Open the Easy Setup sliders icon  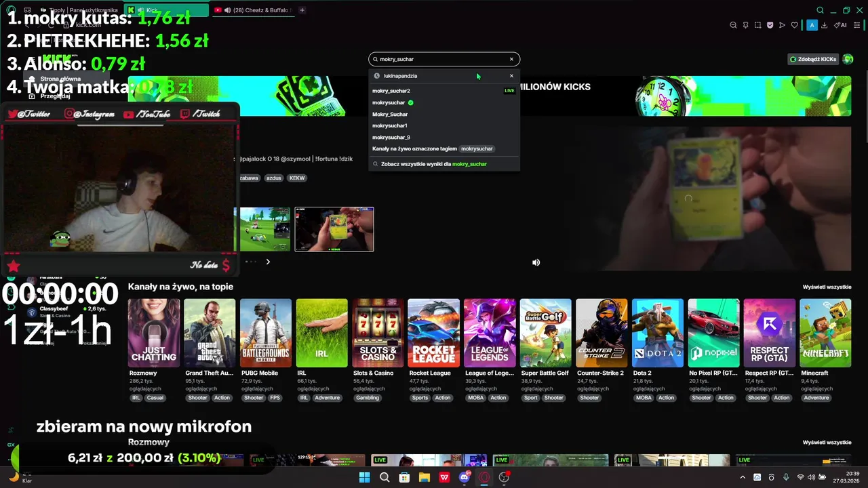pos(856,25)
